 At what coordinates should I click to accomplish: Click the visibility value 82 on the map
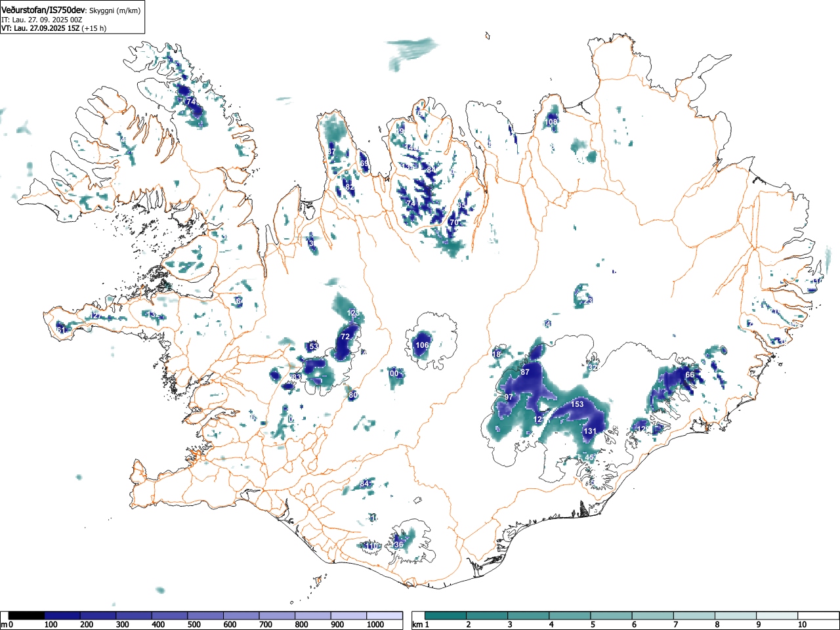[x=350, y=187]
